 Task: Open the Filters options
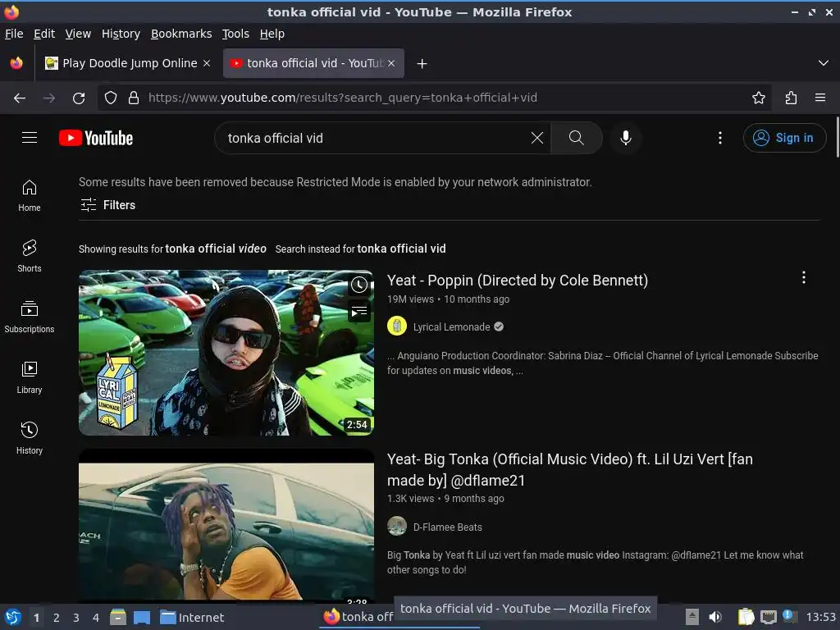[107, 204]
